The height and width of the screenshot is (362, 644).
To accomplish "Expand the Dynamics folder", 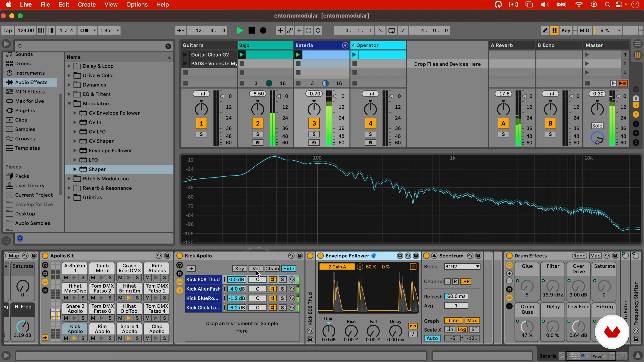I will point(69,85).
